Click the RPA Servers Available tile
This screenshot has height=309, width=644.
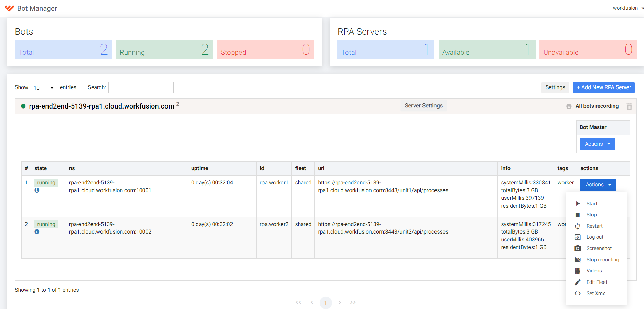487,49
